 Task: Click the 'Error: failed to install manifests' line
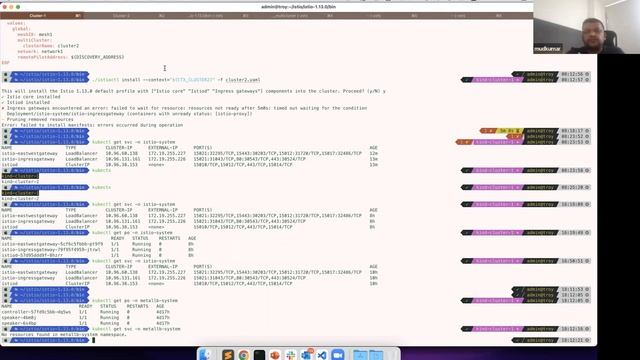[92, 125]
